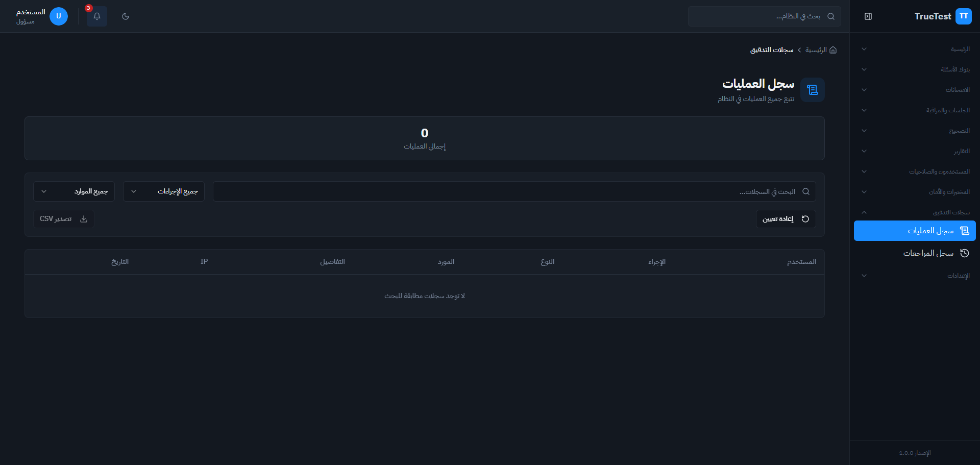Screen dimensions: 980x465
Task: Focus the بحث في النظام global search field
Action: click(x=761, y=16)
